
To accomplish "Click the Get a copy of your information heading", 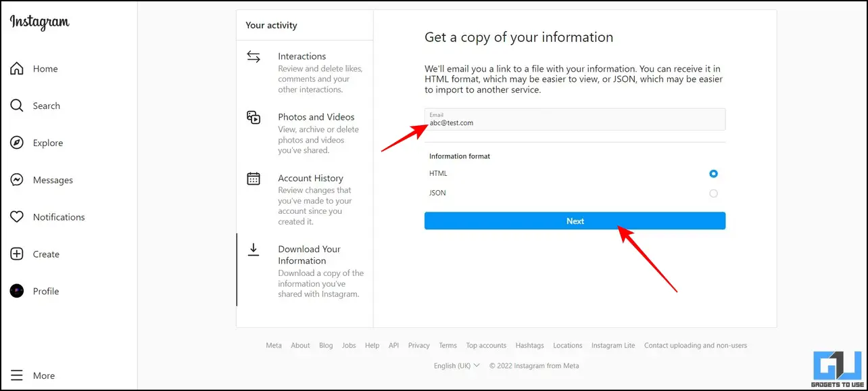I will click(x=519, y=37).
